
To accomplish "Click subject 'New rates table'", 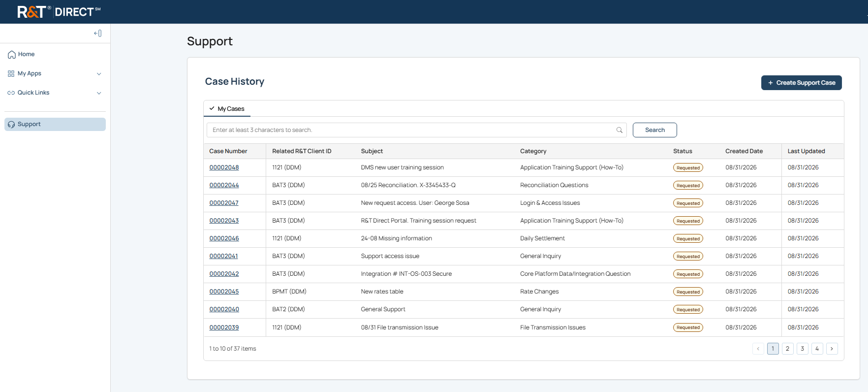I will coord(382,292).
